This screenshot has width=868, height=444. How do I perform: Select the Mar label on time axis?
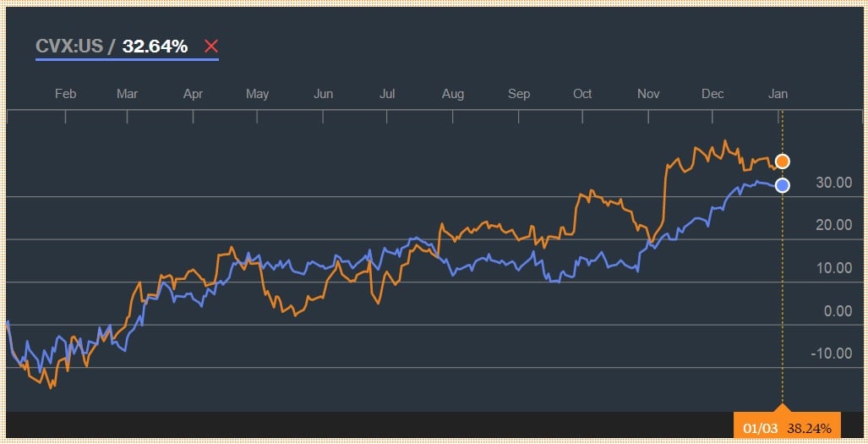pyautogui.click(x=127, y=94)
